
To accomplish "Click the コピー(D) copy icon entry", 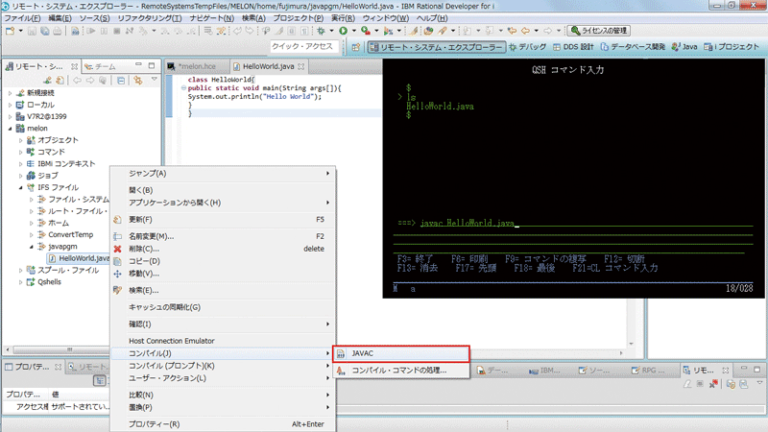I will coord(142,261).
